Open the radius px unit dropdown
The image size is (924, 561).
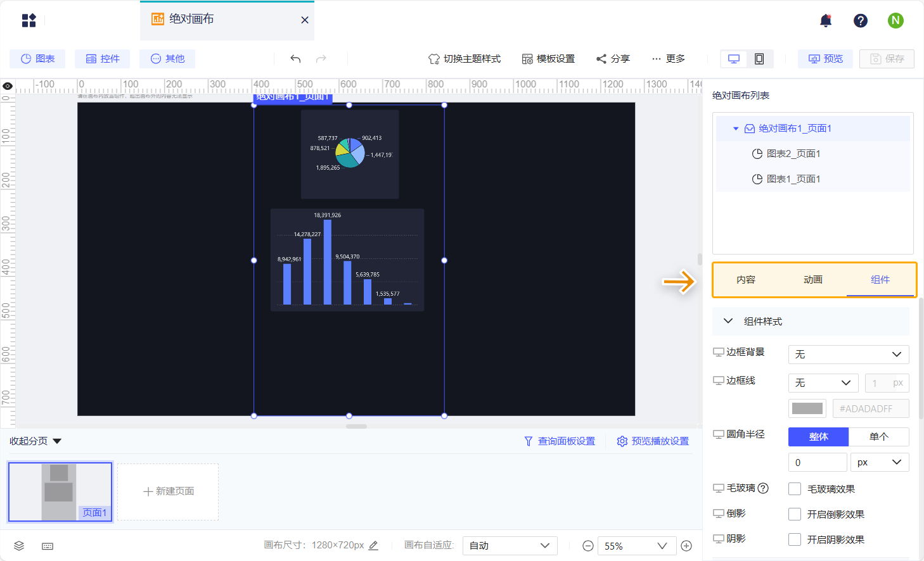tap(880, 462)
